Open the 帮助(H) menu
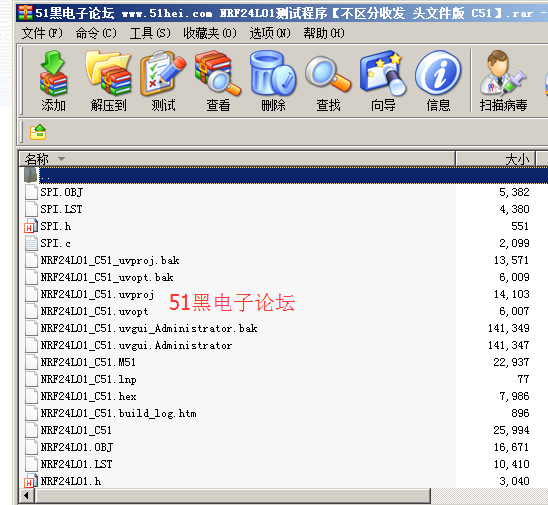The image size is (548, 505). click(324, 33)
